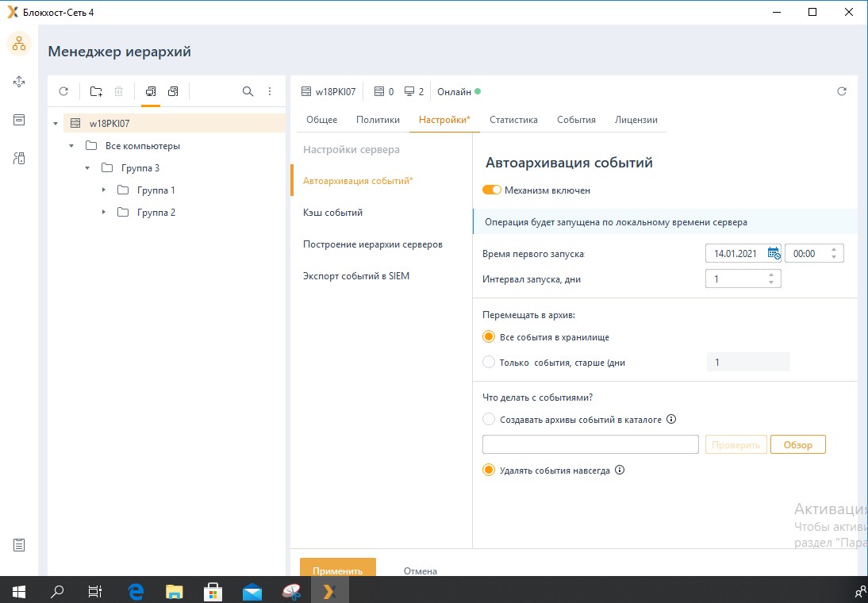Click the 'Отмена' button

tap(421, 570)
